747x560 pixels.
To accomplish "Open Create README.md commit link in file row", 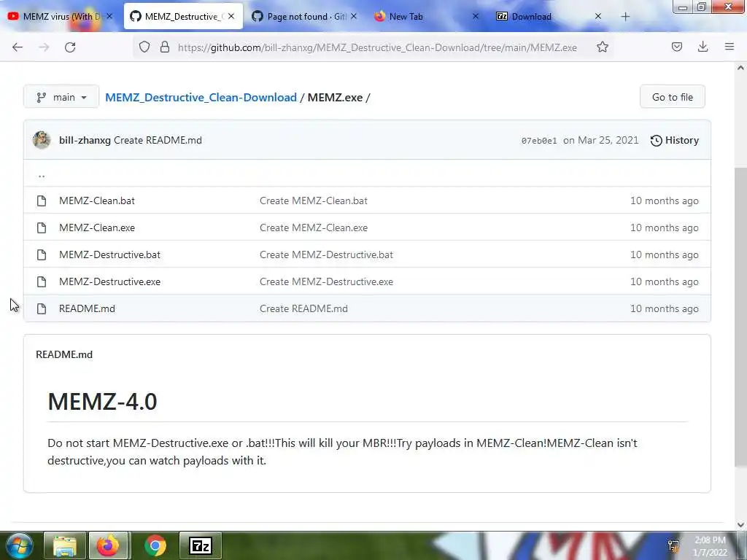I will pyautogui.click(x=303, y=308).
